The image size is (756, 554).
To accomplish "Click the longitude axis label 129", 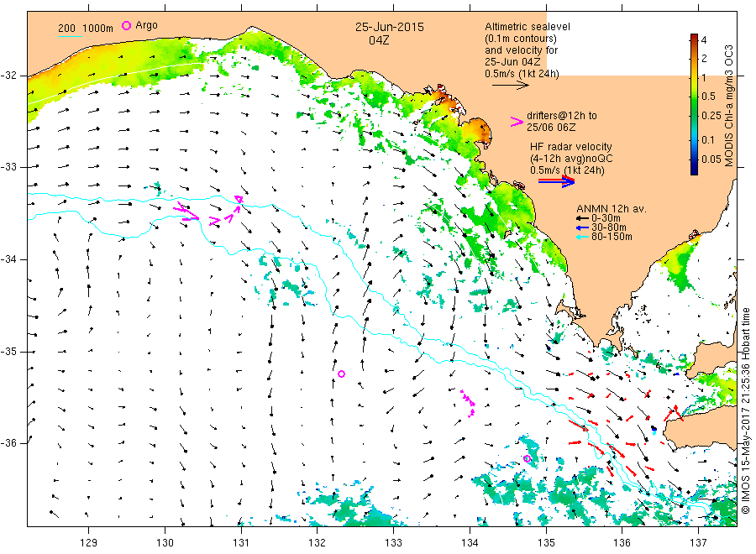I will 89,543.
